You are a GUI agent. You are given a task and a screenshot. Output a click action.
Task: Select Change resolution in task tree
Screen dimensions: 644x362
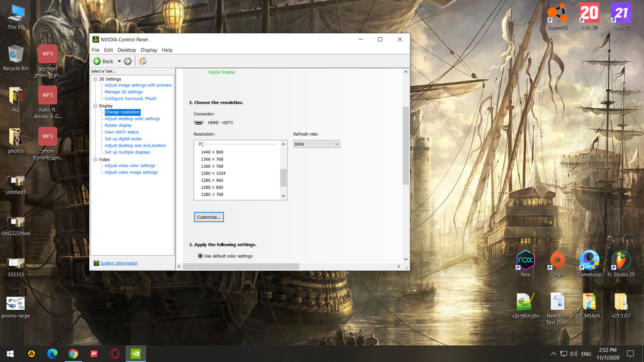(x=123, y=112)
